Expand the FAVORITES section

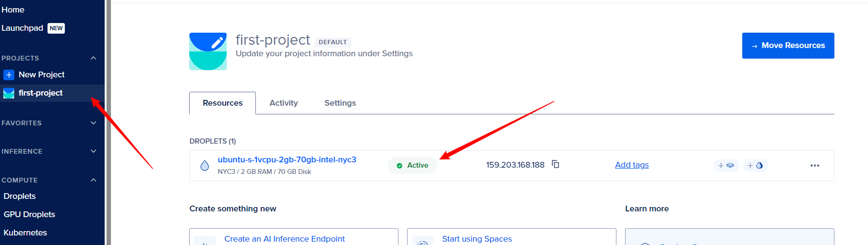[x=94, y=123]
